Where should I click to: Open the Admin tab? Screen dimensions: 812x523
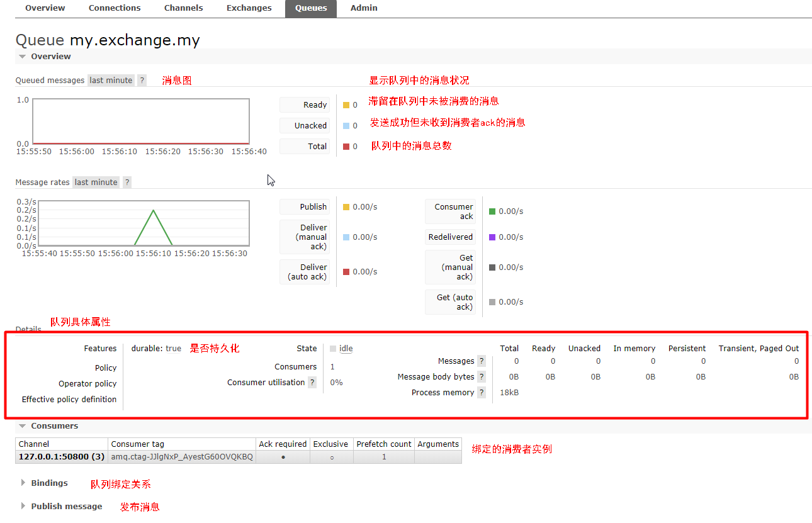pyautogui.click(x=363, y=8)
